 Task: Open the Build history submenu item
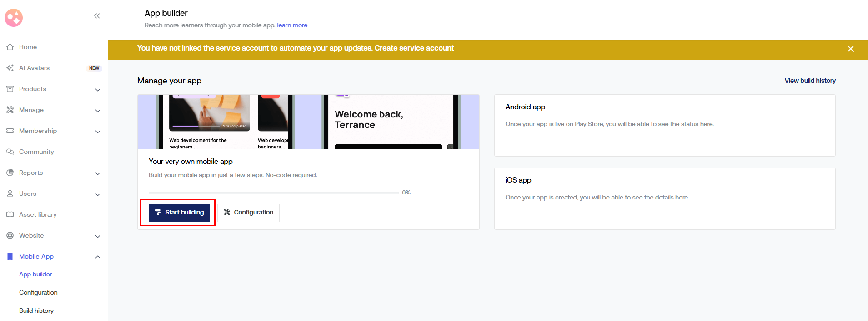pos(36,311)
